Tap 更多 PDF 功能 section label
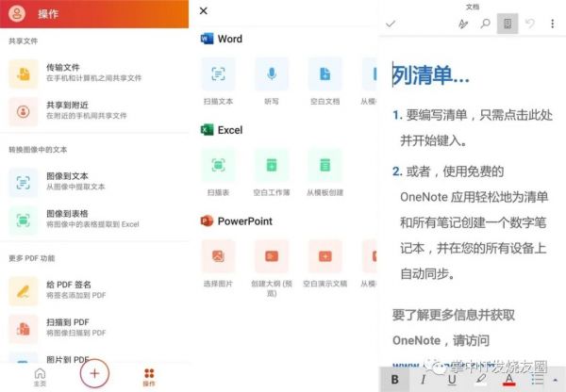Screen dimensions: 566x392 pyautogui.click(x=32, y=258)
